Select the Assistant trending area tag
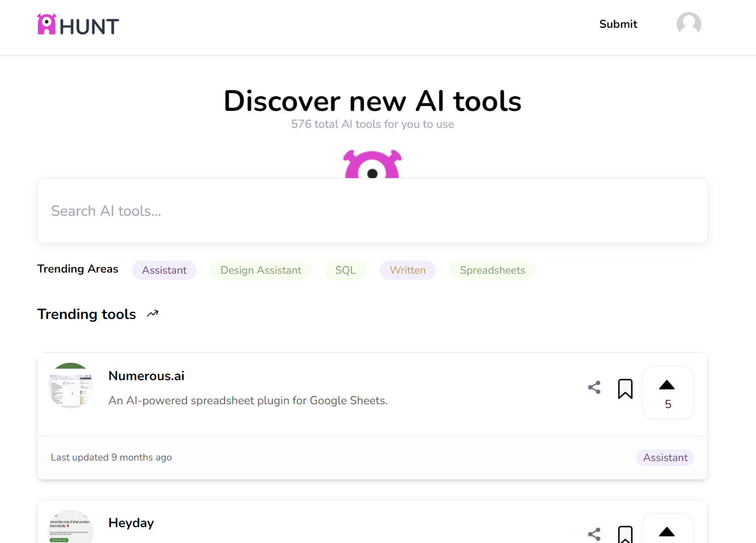 tap(164, 270)
